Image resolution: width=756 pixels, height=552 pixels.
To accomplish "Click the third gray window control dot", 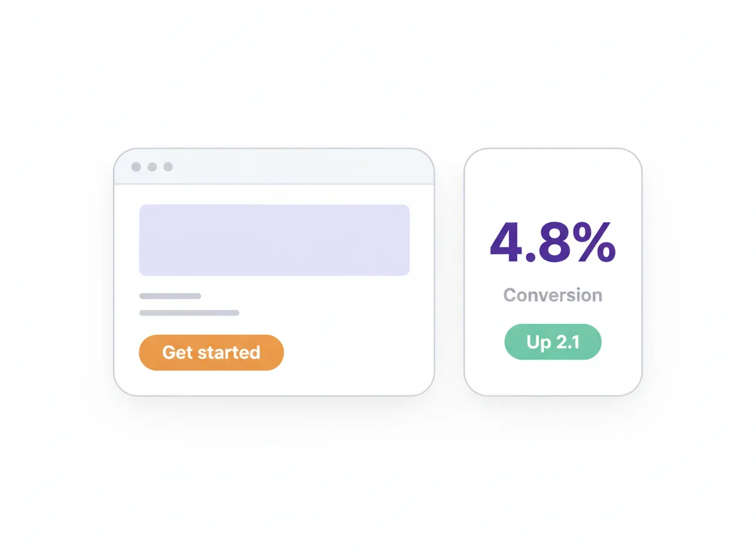I will (169, 167).
